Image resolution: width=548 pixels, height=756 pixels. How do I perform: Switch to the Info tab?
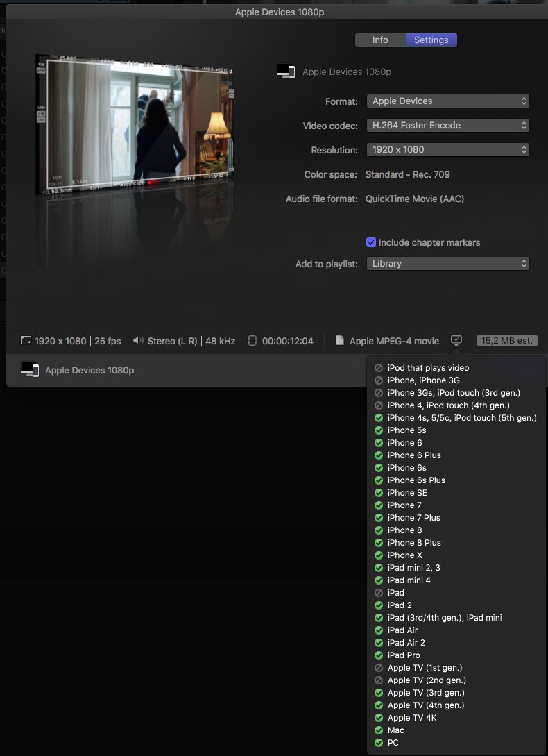380,40
